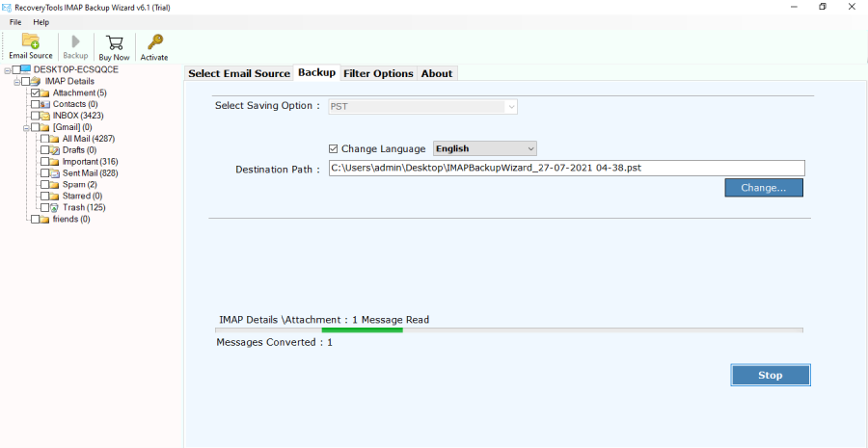Click the Change... destination button
Image resolution: width=868 pixels, height=448 pixels.
click(763, 188)
